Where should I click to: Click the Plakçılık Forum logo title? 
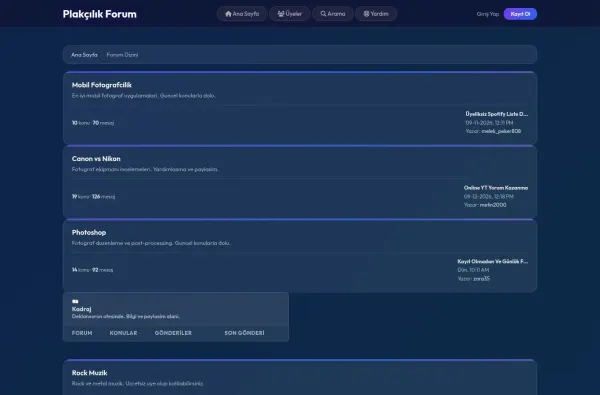[x=99, y=14]
